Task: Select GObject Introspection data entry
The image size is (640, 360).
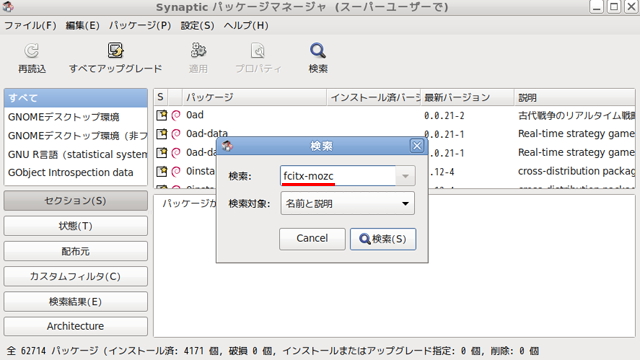Action: [76, 173]
